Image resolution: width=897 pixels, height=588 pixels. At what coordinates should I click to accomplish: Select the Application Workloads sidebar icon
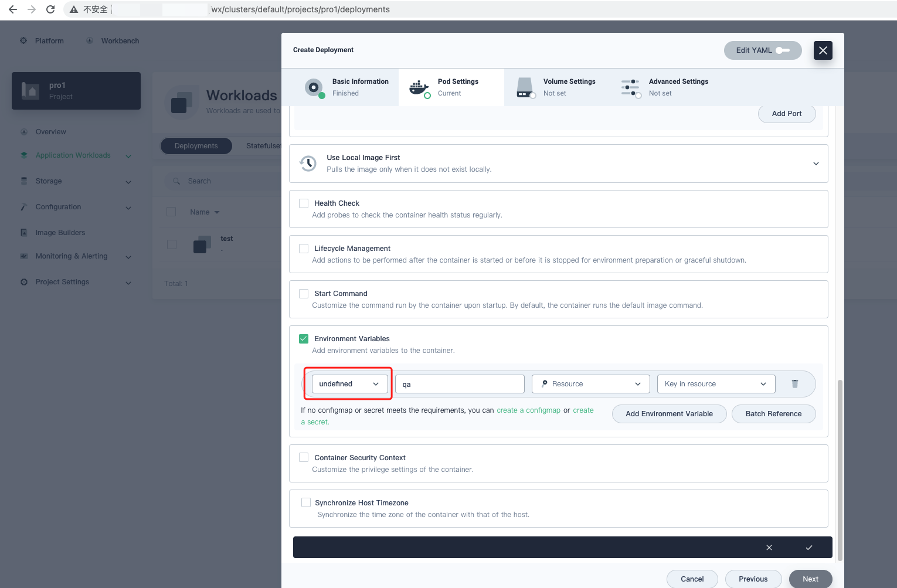23,155
